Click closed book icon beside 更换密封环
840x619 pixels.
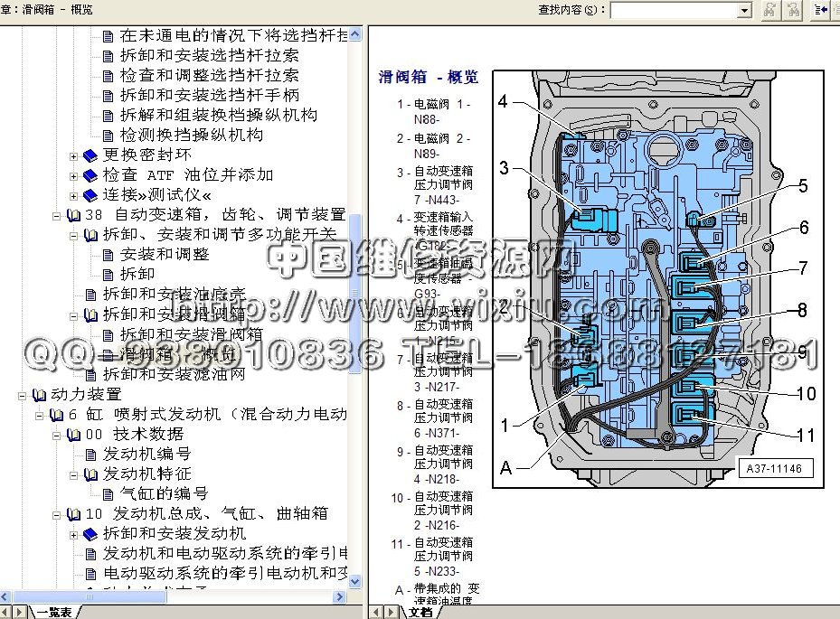(x=90, y=155)
